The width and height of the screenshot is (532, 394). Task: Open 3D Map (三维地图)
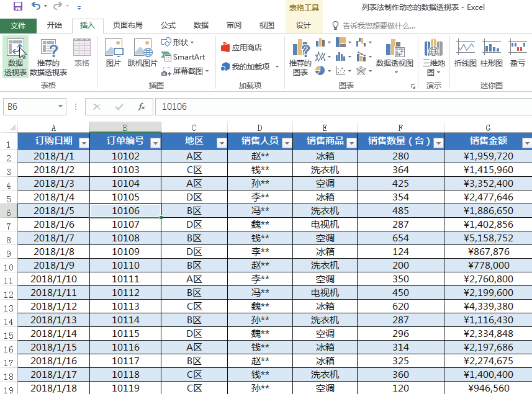tap(433, 57)
